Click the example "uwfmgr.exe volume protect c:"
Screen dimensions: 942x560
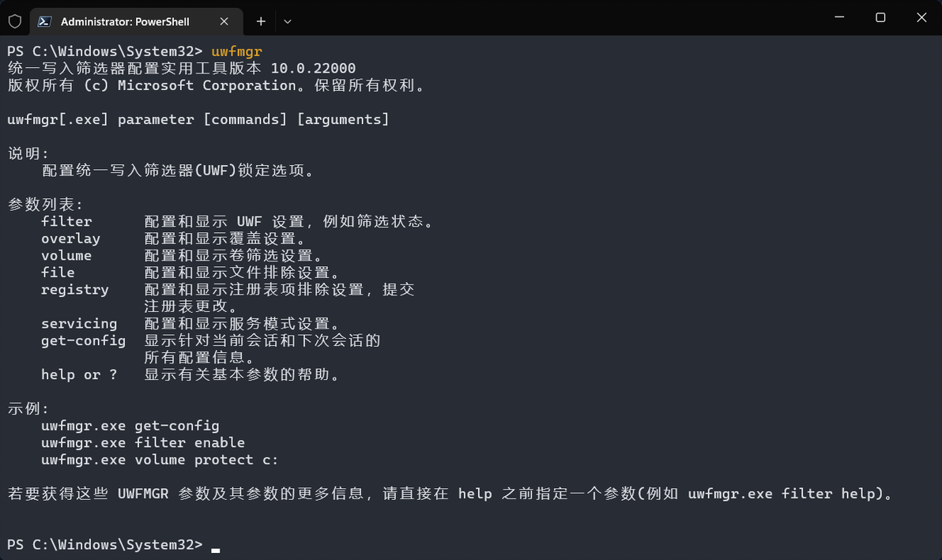point(160,460)
